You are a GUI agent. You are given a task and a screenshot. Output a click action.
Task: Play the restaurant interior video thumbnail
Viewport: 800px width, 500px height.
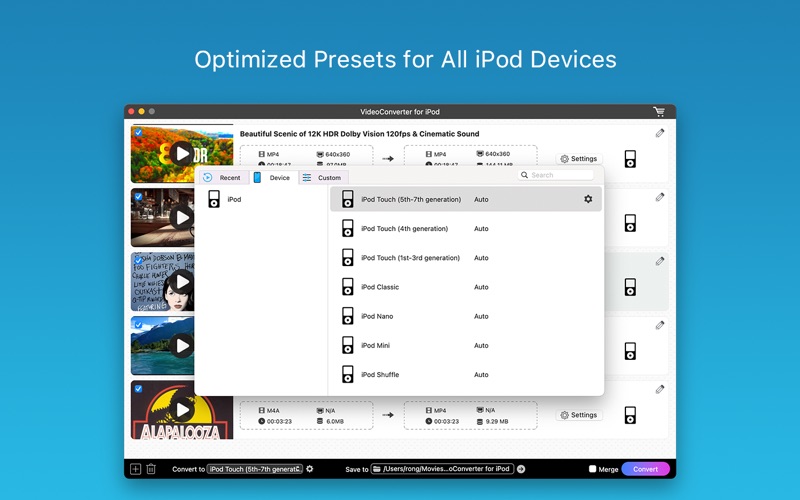pos(182,218)
